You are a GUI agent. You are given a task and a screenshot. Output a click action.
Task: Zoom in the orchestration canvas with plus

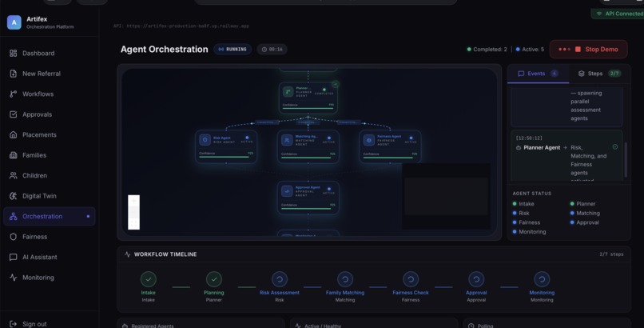coord(134,201)
